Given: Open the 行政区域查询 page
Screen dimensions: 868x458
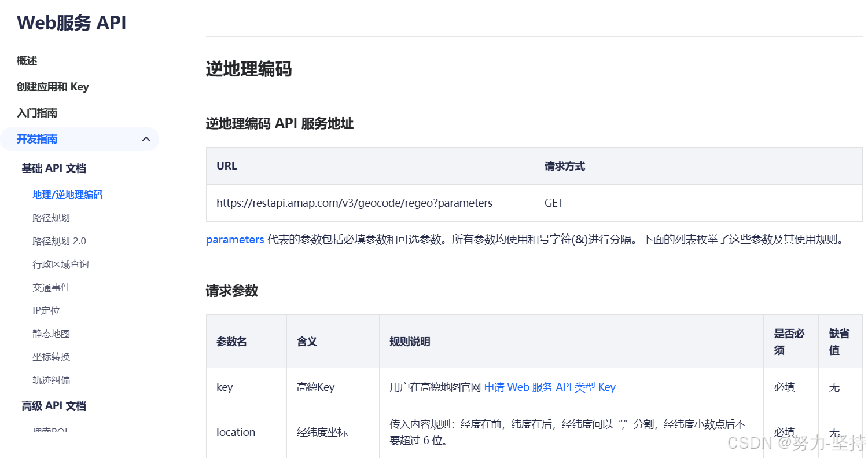Looking at the screenshot, I should 61,263.
